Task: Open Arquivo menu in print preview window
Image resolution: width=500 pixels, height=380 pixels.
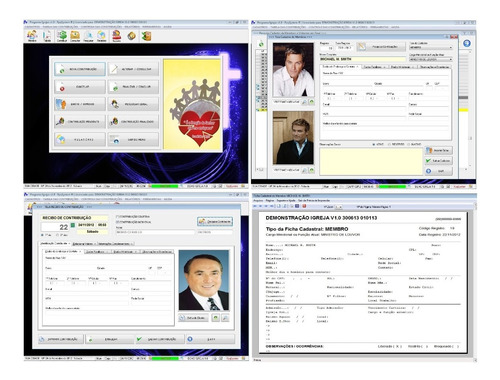Action: tap(258, 201)
